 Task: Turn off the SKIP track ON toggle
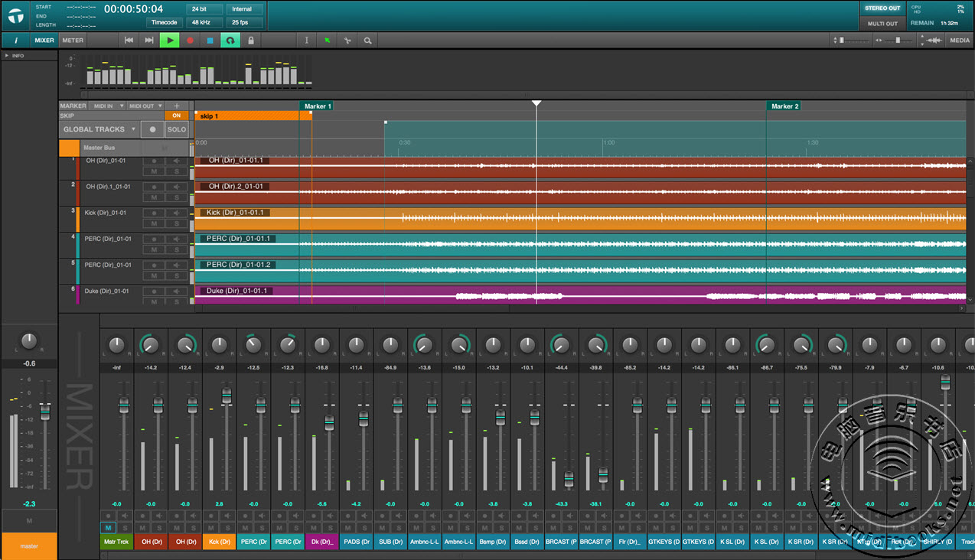(x=177, y=116)
